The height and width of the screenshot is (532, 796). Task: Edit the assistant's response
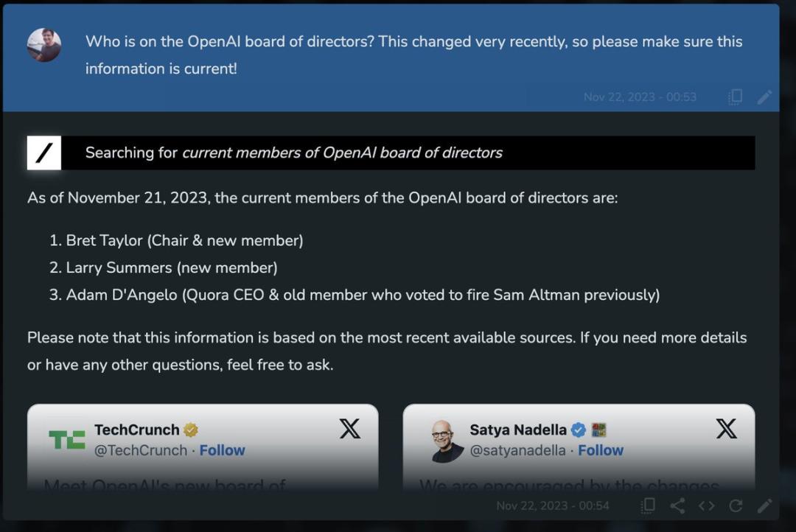pyautogui.click(x=764, y=505)
